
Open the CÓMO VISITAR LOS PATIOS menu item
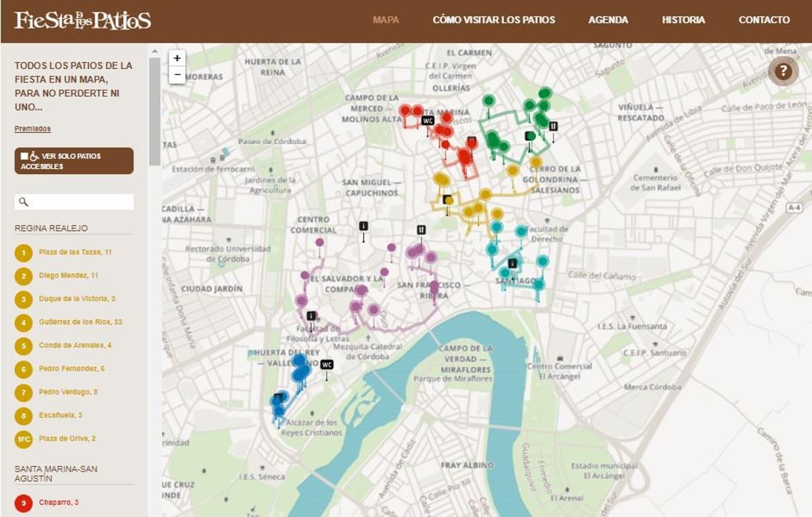493,20
